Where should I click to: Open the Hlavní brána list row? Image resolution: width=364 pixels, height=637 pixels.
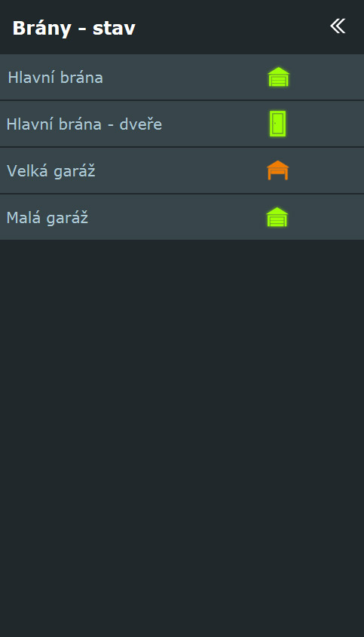pos(182,77)
